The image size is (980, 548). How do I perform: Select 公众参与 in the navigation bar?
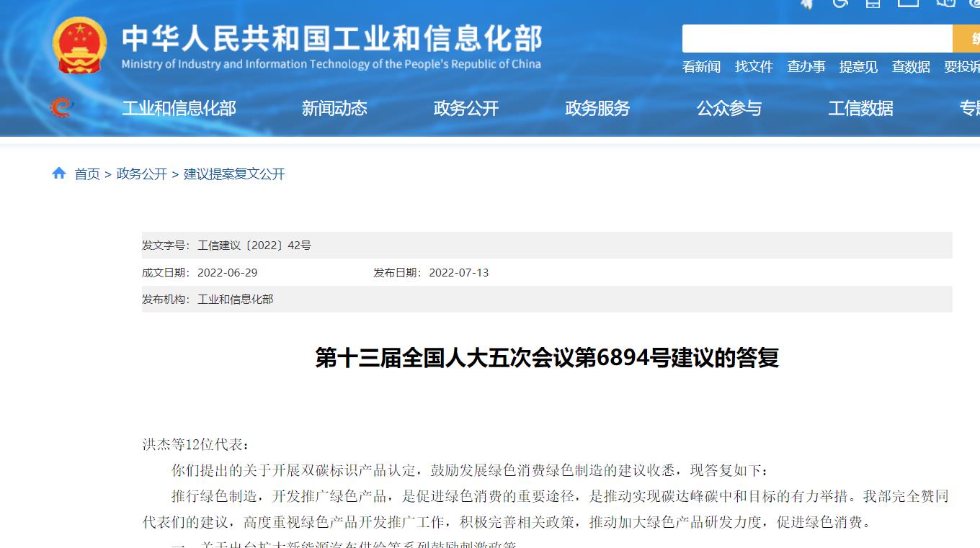(x=729, y=108)
